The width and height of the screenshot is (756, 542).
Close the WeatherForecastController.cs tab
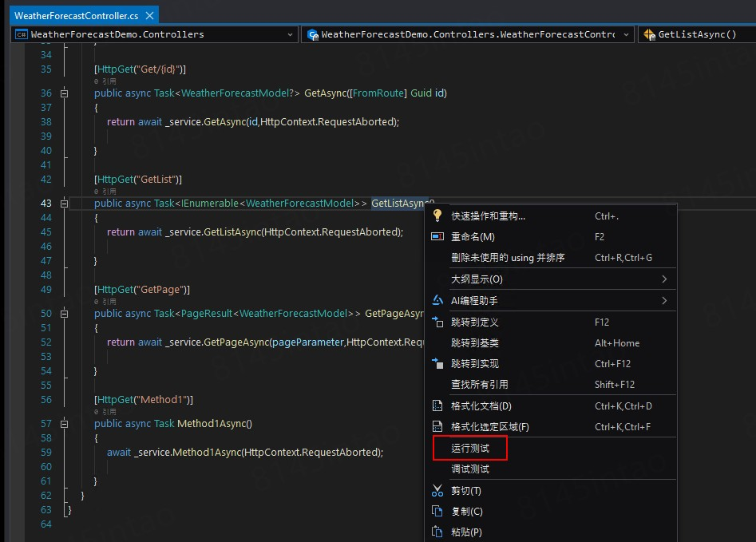[x=150, y=16]
